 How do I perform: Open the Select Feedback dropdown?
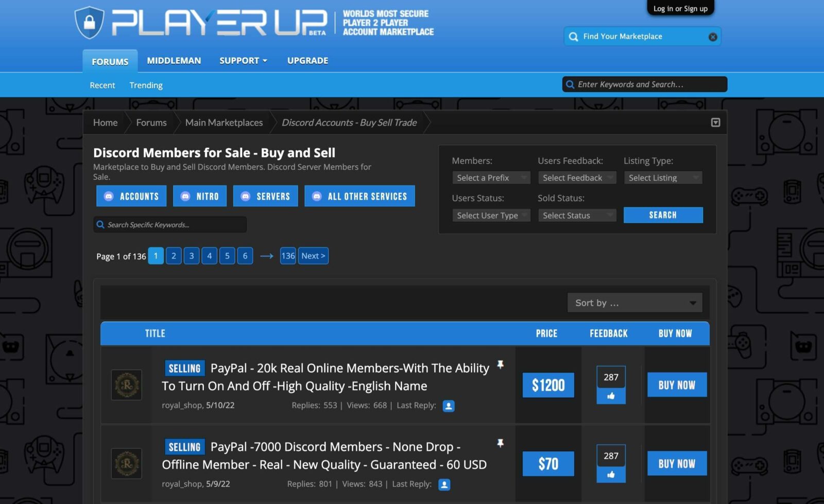[577, 178]
